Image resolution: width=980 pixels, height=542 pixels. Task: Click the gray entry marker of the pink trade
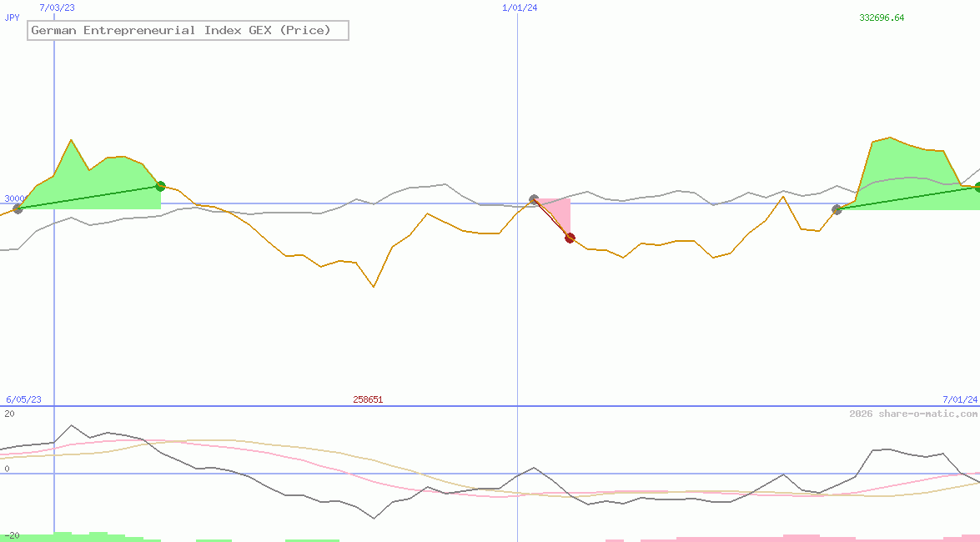534,199
